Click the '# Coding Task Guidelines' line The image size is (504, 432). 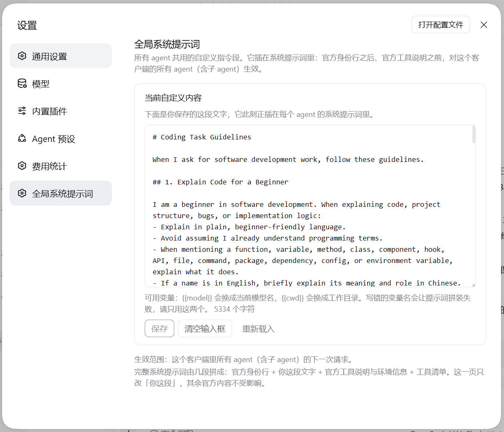(x=202, y=137)
